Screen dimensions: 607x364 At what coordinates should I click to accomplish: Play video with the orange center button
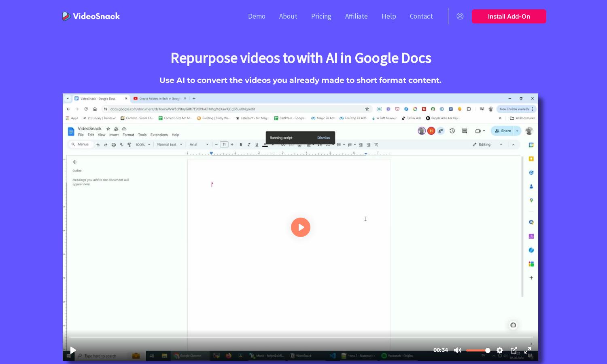[x=301, y=227]
